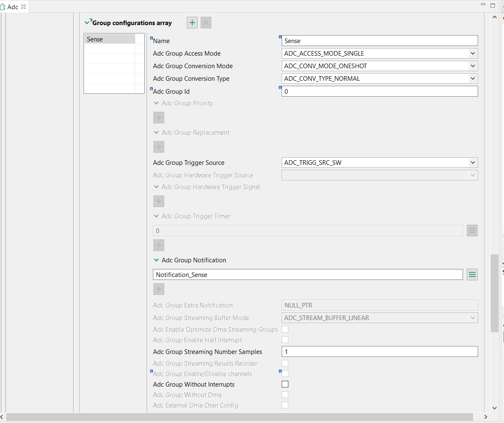Toggle Adc Group Without Interrupts checkbox
Screen dimensions: 504x423
285,384
